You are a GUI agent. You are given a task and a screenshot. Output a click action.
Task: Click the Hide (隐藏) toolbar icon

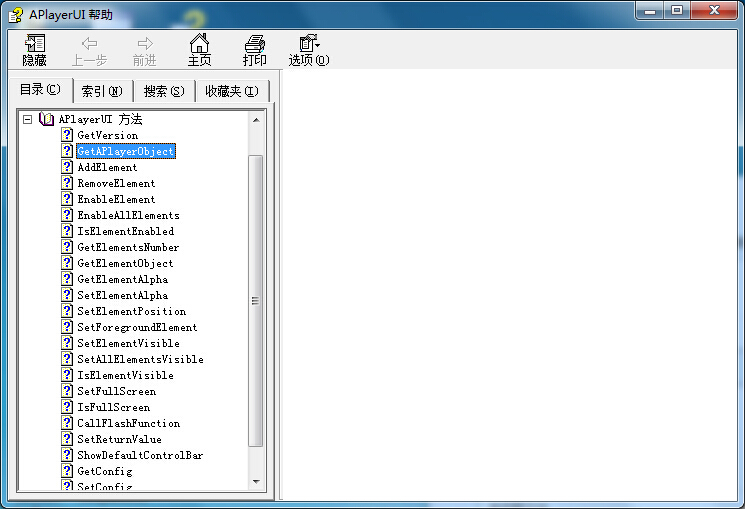(35, 43)
